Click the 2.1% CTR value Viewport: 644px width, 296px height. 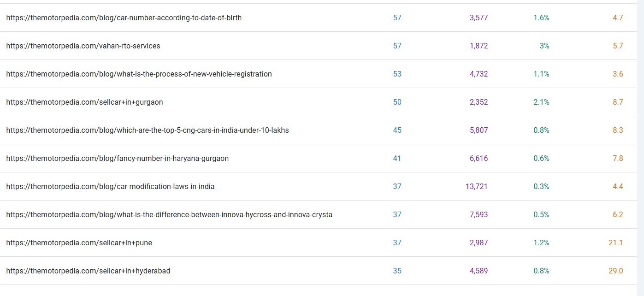[541, 102]
